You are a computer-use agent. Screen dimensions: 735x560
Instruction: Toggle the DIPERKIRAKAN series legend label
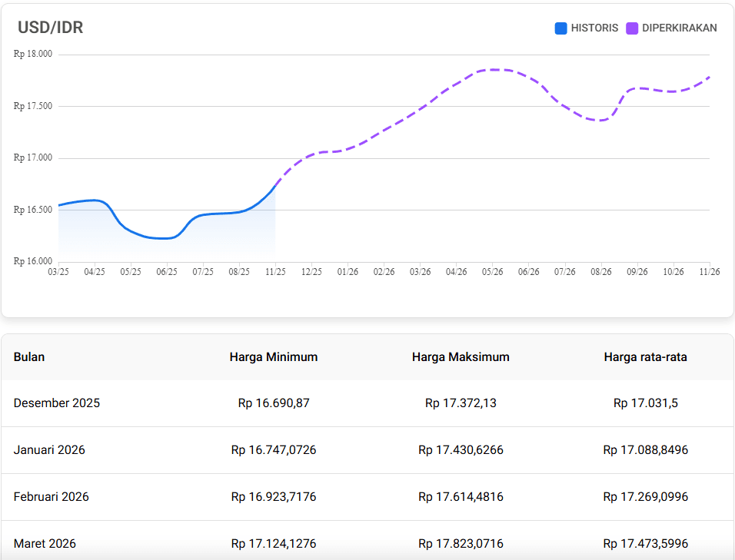click(x=679, y=28)
